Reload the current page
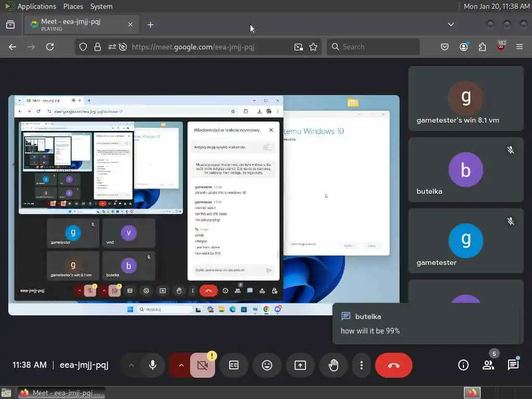This screenshot has height=399, width=532. [50, 47]
